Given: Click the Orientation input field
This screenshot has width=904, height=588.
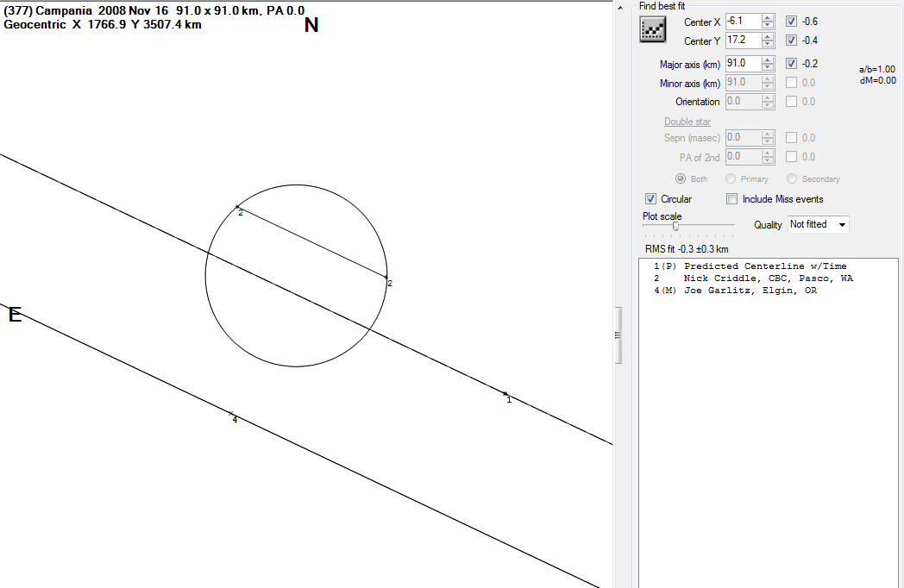Looking at the screenshot, I should coord(744,102).
